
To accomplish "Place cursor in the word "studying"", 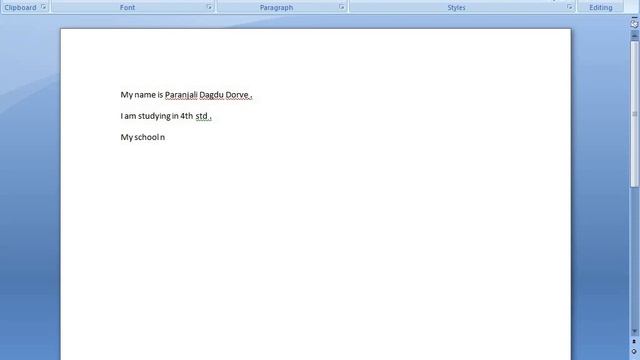I will [154, 116].
